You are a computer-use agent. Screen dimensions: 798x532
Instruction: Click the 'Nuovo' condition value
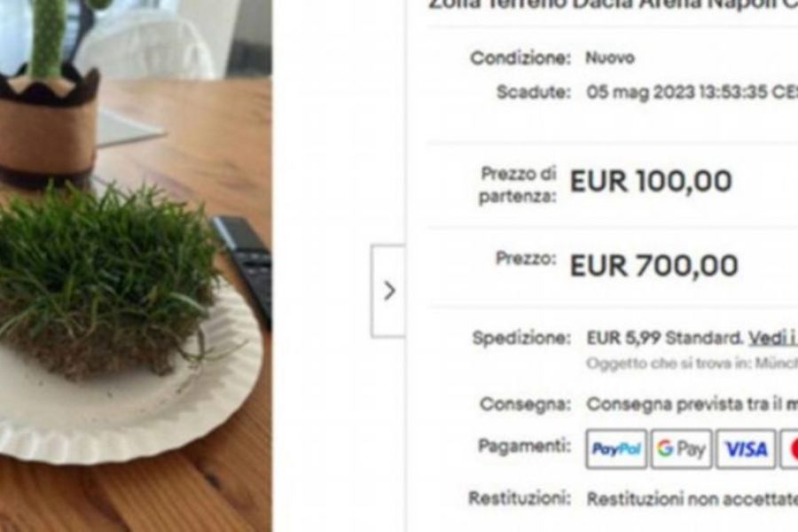(610, 58)
